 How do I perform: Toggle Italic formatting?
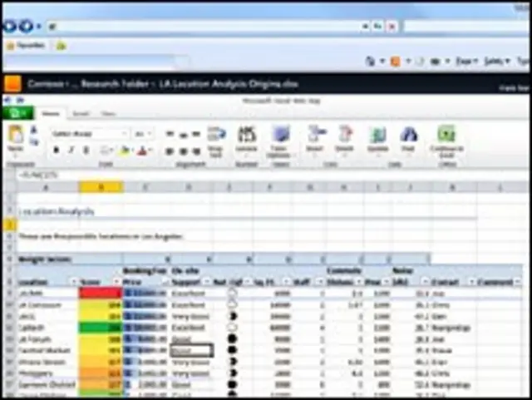coord(71,150)
